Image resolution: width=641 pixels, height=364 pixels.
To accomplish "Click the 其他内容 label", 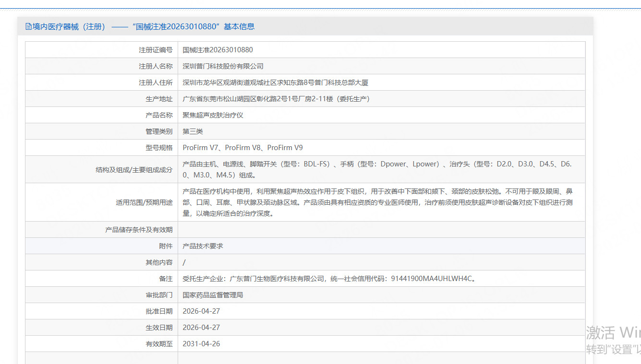I will [159, 262].
